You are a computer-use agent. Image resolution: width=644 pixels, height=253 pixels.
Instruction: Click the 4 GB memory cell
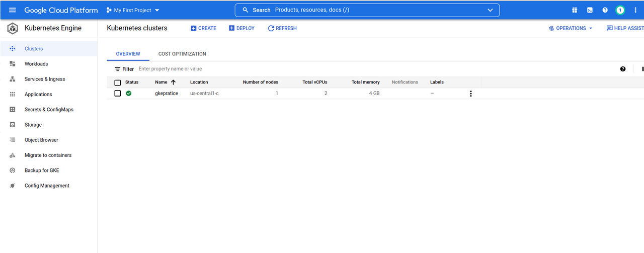tap(374, 94)
